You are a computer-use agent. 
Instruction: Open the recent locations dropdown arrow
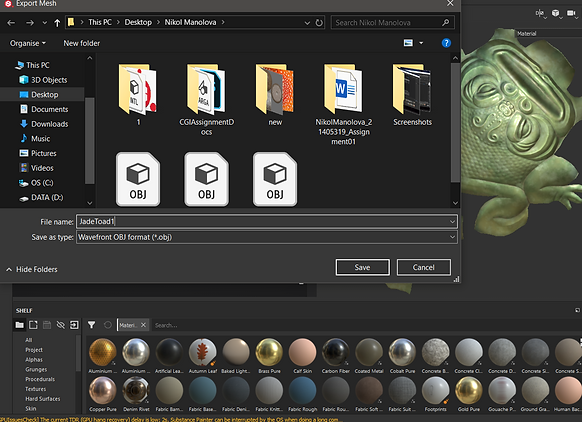coord(45,23)
